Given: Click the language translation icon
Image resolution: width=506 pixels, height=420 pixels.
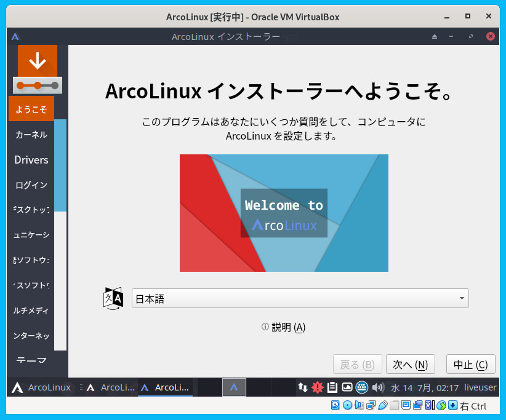Looking at the screenshot, I should (113, 298).
